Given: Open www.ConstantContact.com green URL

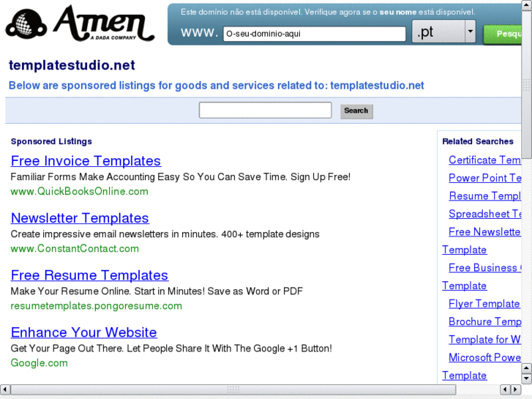Looking at the screenshot, I should [75, 249].
